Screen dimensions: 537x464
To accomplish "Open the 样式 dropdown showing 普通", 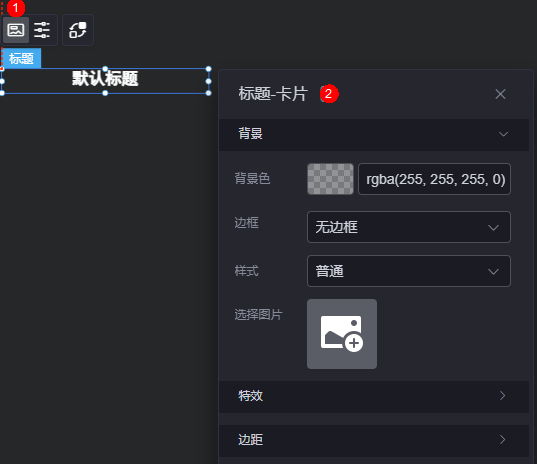I will coord(409,271).
